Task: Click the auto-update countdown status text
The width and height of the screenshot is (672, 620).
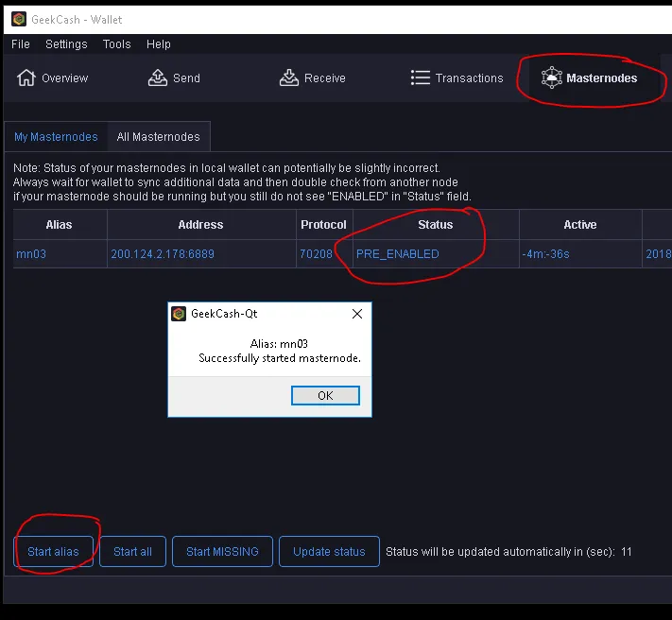Action: [508, 551]
